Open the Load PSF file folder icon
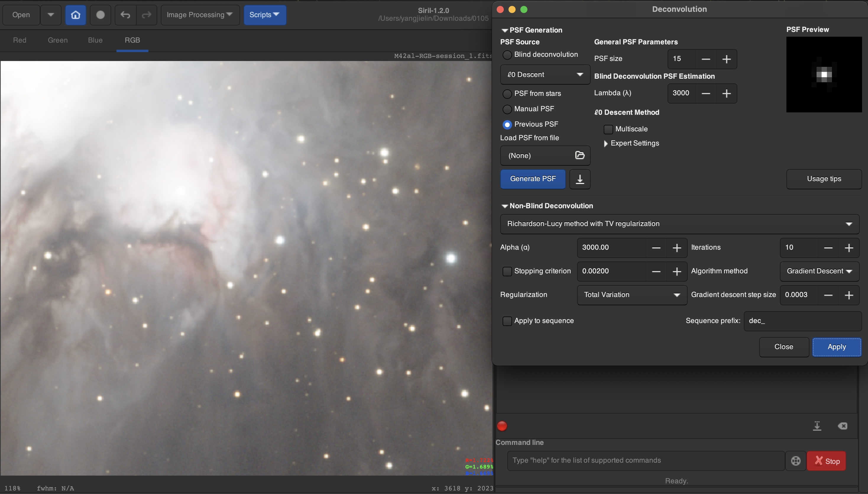The image size is (868, 494). coord(580,155)
